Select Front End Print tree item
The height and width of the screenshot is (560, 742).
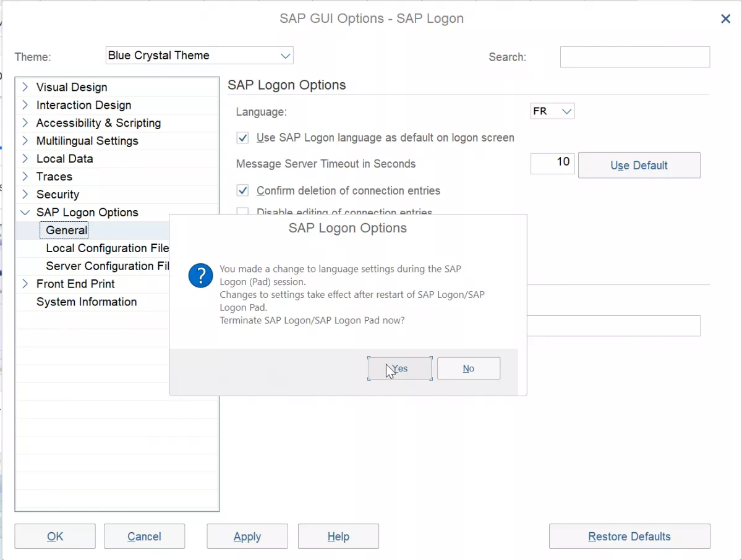(x=75, y=284)
